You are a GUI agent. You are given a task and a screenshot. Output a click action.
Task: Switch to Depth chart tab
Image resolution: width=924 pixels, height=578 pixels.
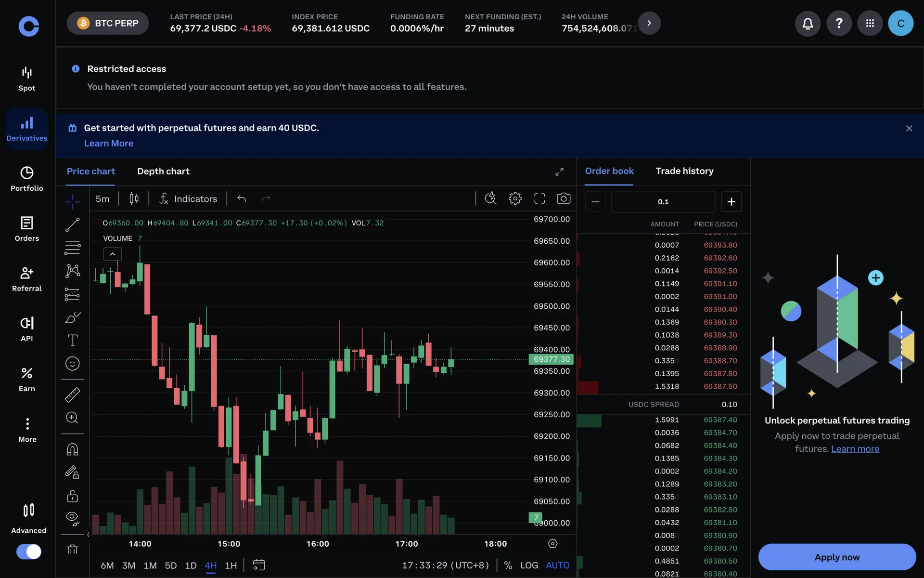click(163, 171)
